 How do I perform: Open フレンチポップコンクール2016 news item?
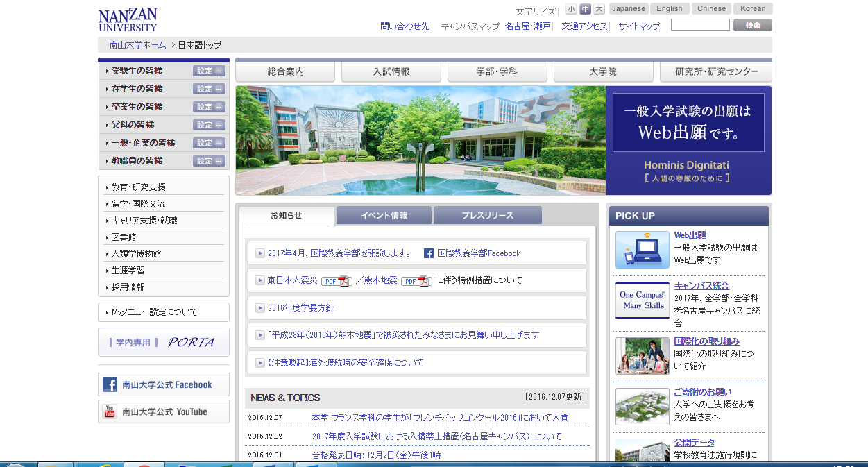pos(440,418)
